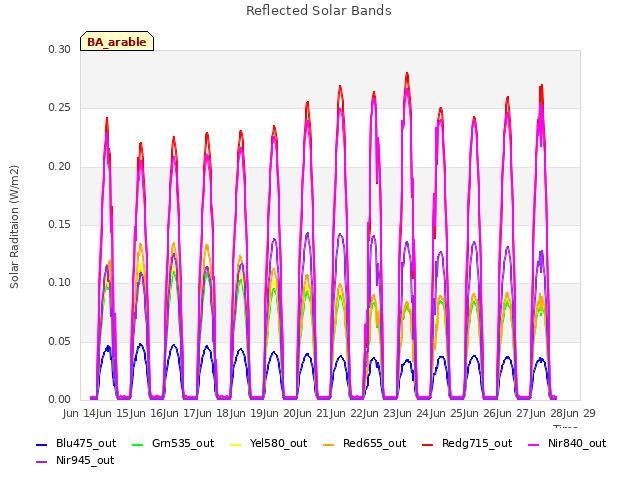The image size is (640, 480).
Task: Click the Solar Raditaion (W/m2) axis label
Action: [14, 227]
